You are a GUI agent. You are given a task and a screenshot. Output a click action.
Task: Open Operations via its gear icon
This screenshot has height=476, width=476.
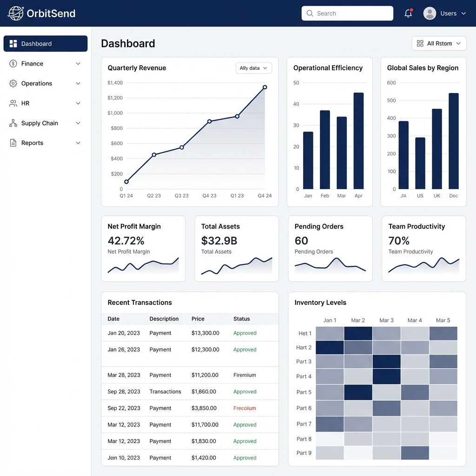point(13,83)
